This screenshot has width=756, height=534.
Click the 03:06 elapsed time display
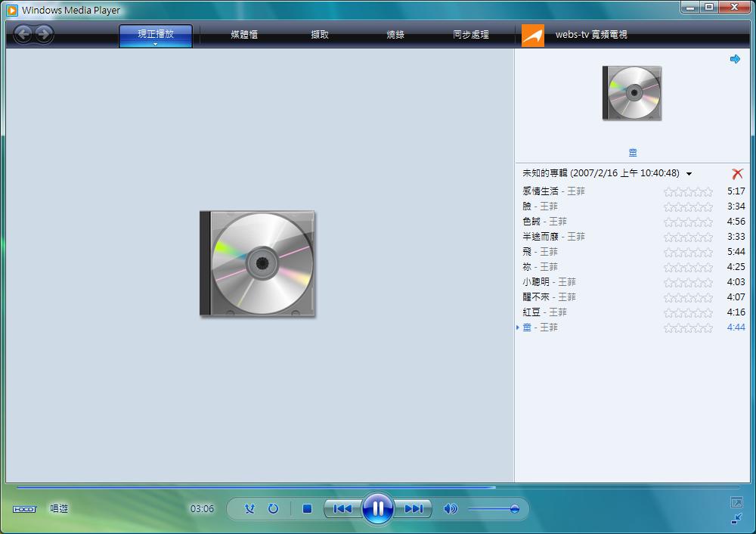pos(202,509)
